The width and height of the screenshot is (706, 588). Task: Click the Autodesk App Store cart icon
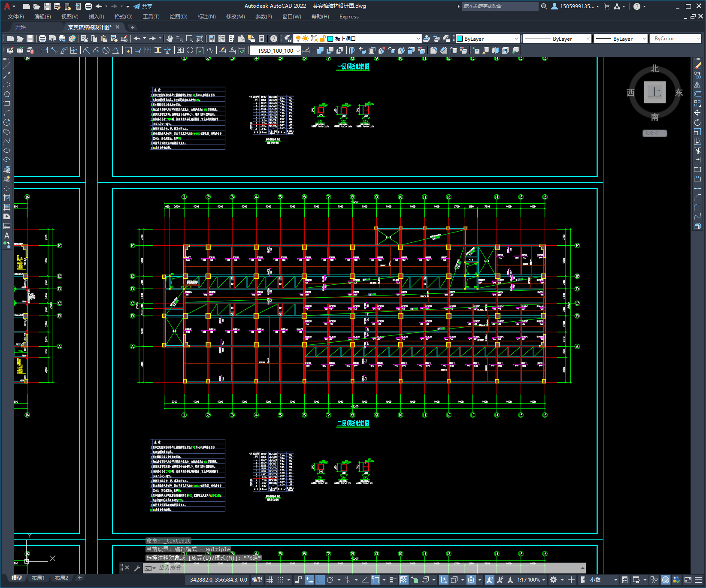[x=606, y=6]
